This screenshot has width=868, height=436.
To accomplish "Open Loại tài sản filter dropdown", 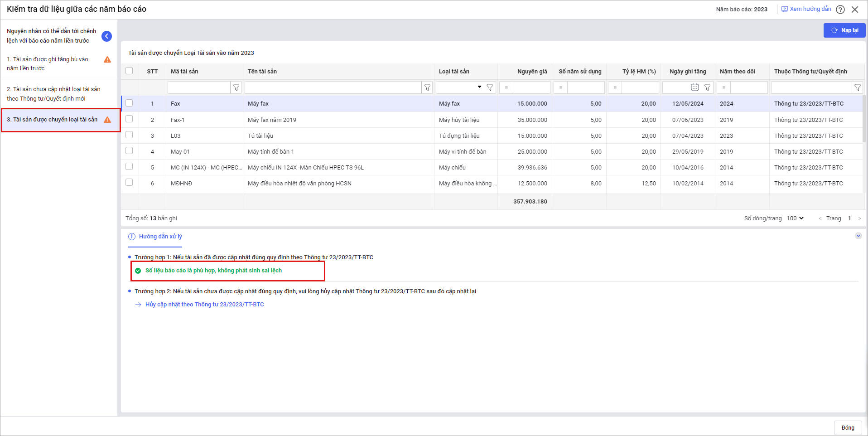I will click(479, 87).
